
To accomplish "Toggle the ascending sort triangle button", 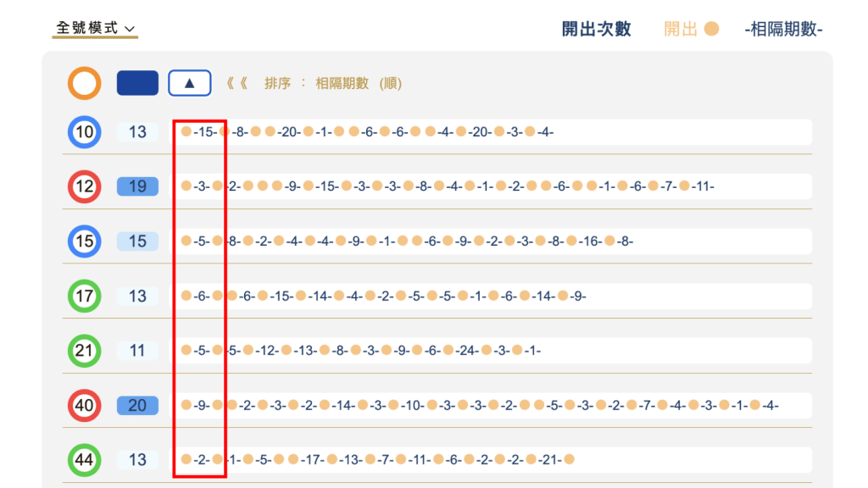I will (x=189, y=82).
